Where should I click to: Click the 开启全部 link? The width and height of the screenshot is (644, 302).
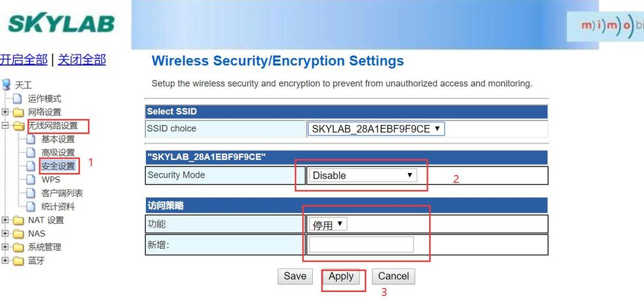(24, 60)
